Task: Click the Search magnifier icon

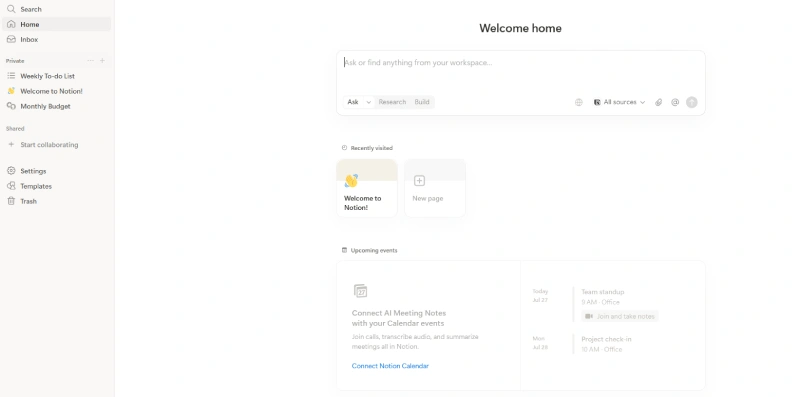Action: coord(11,9)
